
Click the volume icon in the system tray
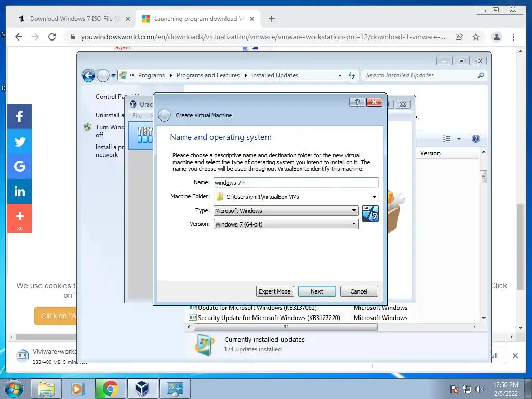click(479, 389)
